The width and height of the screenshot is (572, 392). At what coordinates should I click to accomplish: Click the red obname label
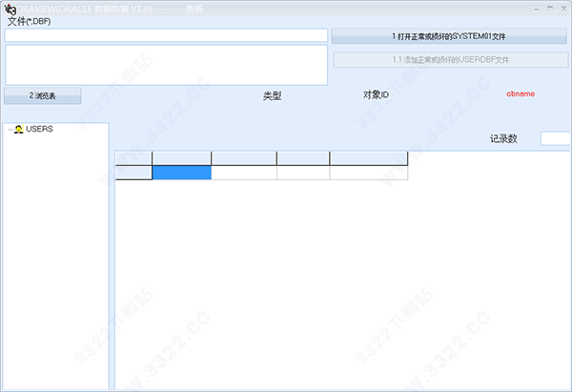(x=521, y=93)
